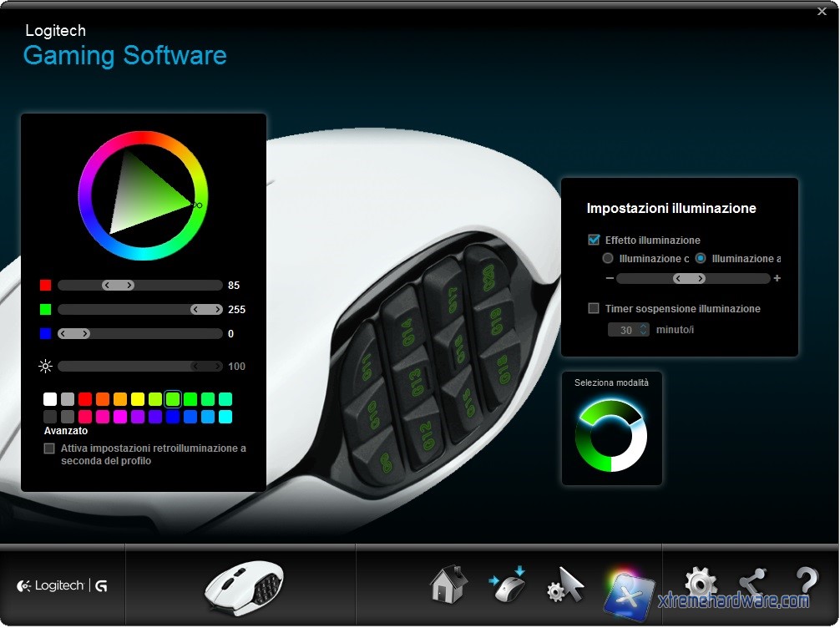Click the green channel slider handle
This screenshot has width=840, height=628.
click(205, 310)
